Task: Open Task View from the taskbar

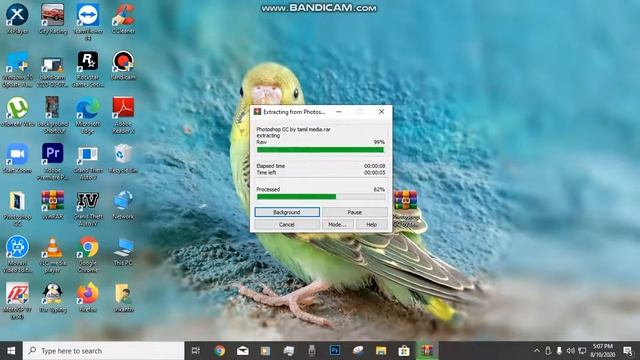Action: click(196, 351)
